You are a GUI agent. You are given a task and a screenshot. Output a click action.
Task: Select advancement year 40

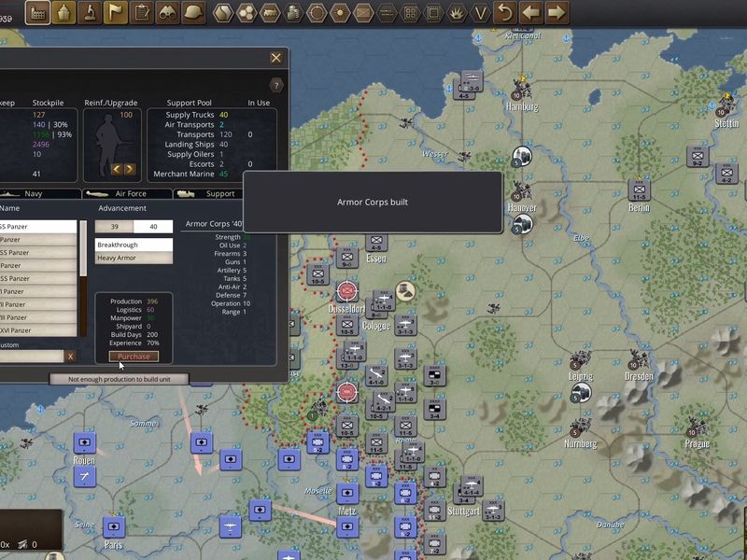pos(153,227)
